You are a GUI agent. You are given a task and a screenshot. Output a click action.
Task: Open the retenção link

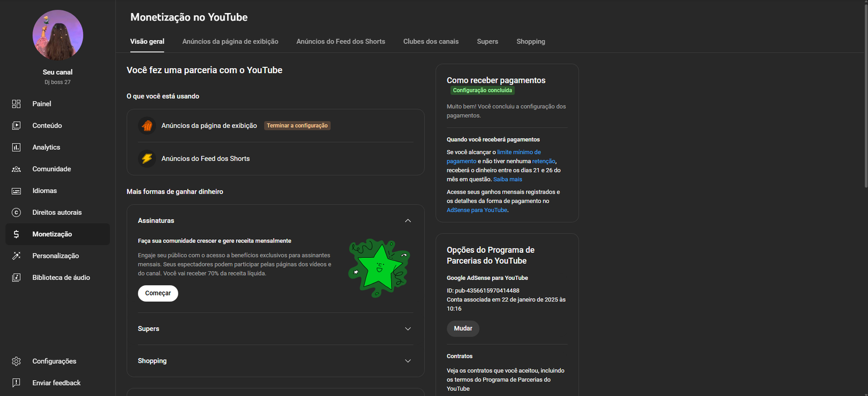544,161
